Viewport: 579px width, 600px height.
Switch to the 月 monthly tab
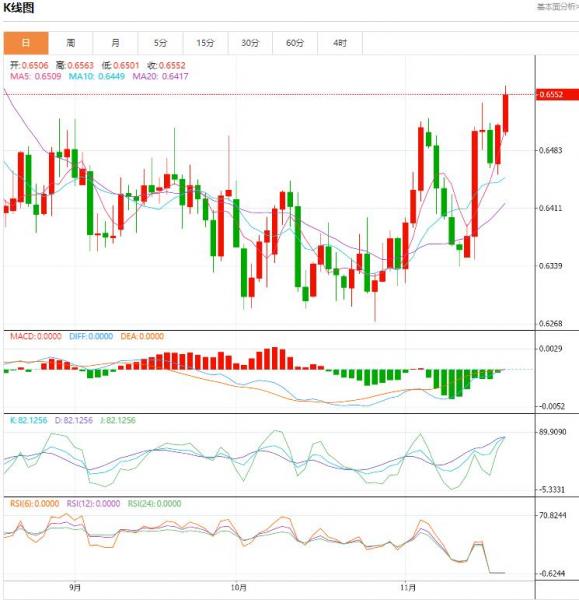click(x=116, y=43)
